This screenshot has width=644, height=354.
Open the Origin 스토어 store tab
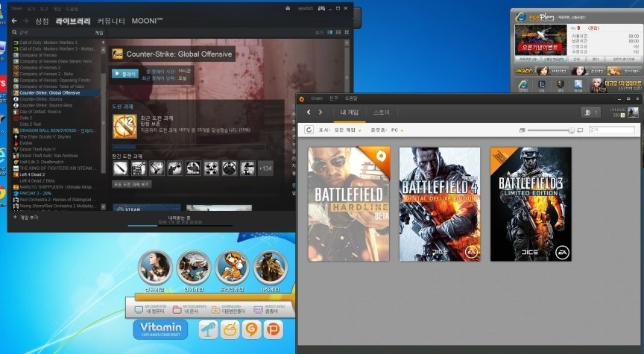pyautogui.click(x=381, y=112)
